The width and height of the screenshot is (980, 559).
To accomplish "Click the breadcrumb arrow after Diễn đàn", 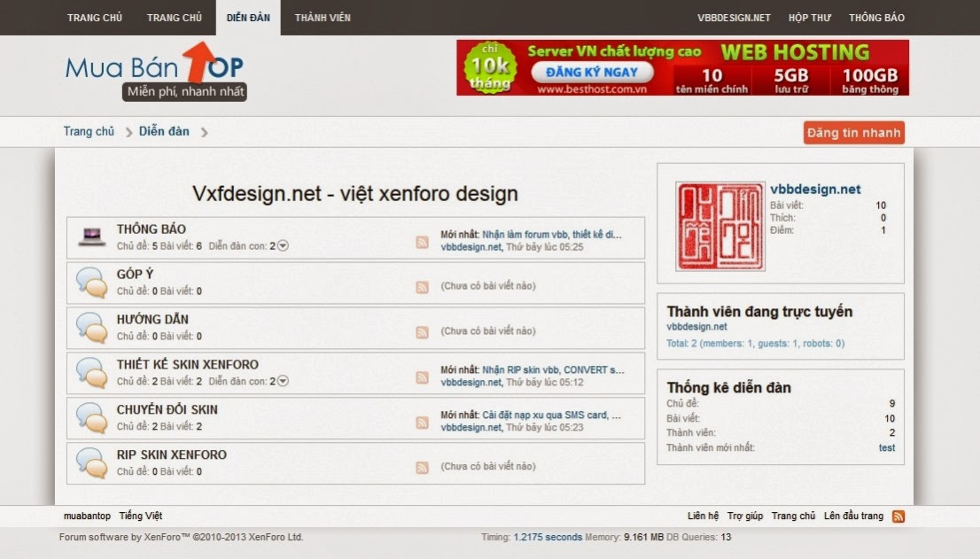I will click(x=204, y=132).
